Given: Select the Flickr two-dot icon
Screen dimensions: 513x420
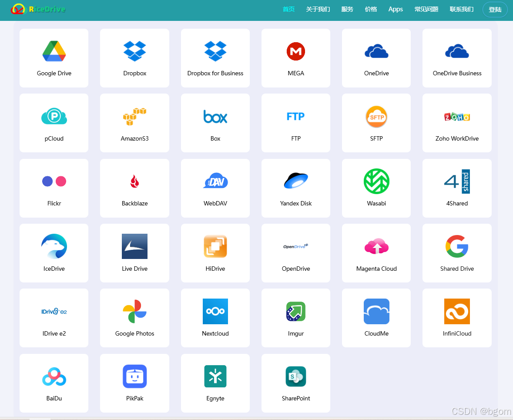Looking at the screenshot, I should 54,181.
